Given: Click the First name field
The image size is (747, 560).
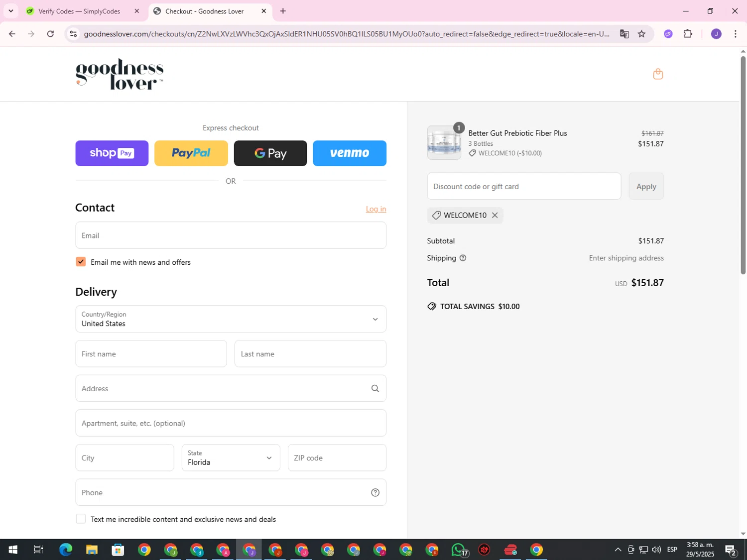Looking at the screenshot, I should pyautogui.click(x=151, y=354).
